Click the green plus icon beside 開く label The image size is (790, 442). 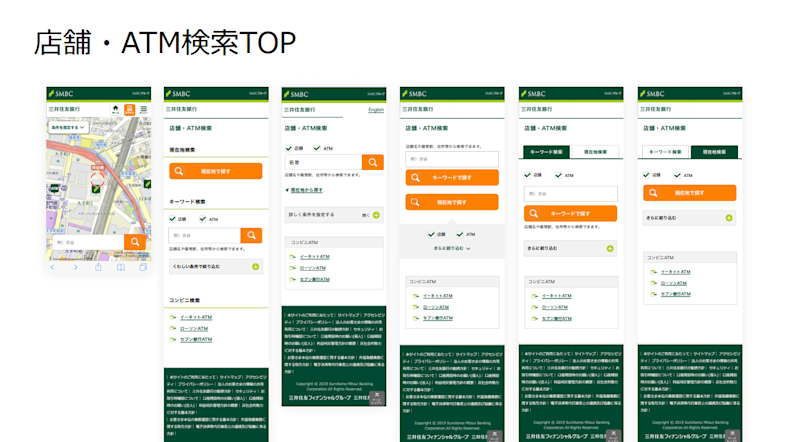click(376, 215)
